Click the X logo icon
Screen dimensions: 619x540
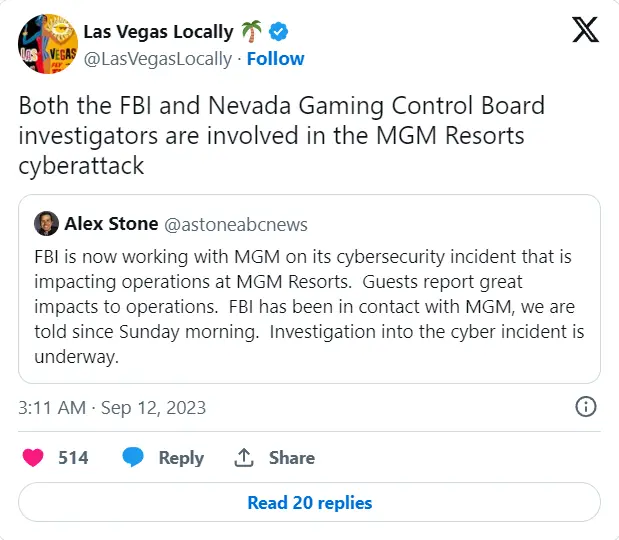tap(586, 31)
